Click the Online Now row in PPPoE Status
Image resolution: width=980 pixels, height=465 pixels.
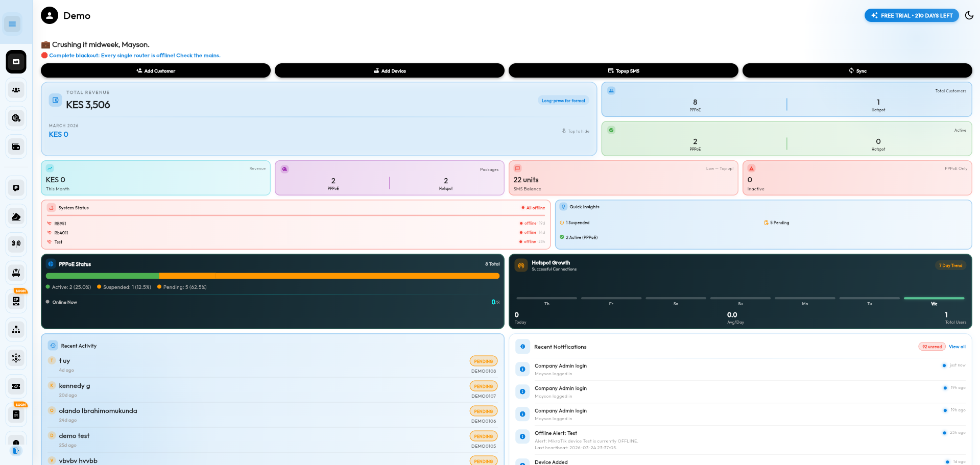click(273, 302)
